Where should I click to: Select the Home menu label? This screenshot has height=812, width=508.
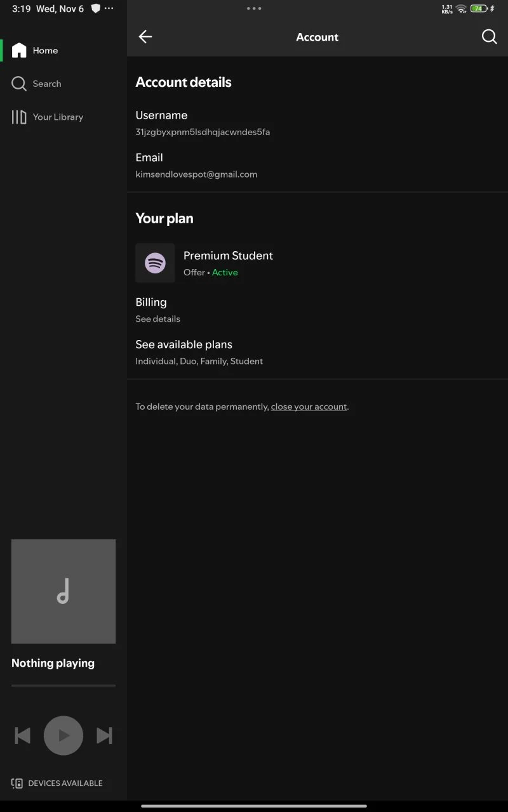tap(45, 51)
